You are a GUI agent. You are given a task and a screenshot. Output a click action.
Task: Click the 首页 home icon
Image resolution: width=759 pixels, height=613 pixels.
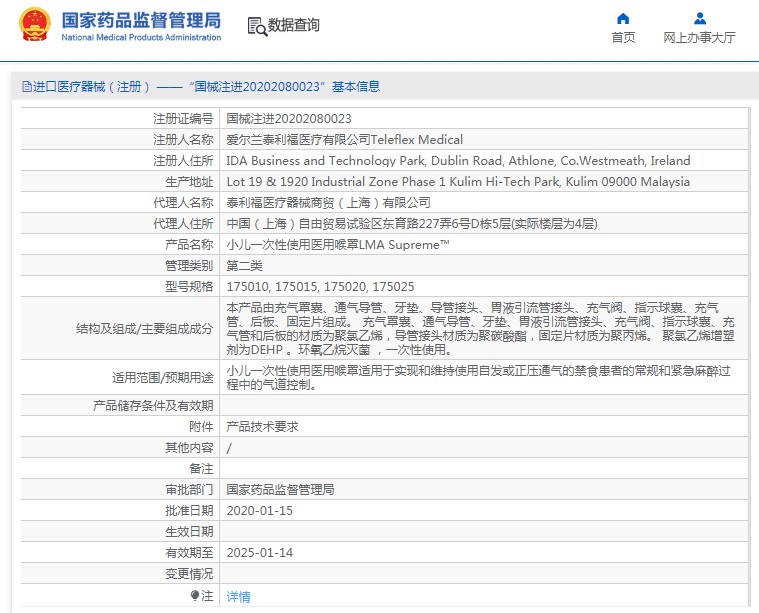click(x=623, y=19)
